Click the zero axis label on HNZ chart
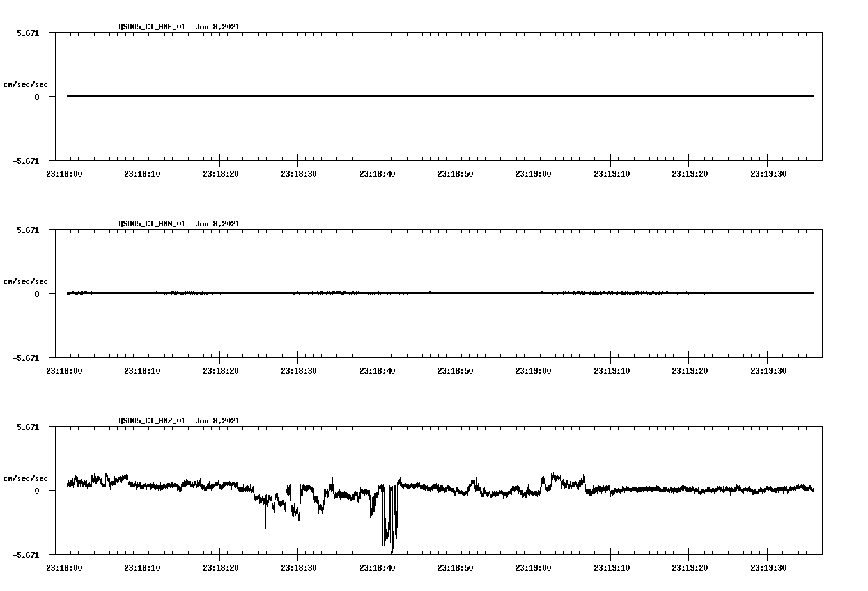868x591 pixels. click(x=37, y=491)
